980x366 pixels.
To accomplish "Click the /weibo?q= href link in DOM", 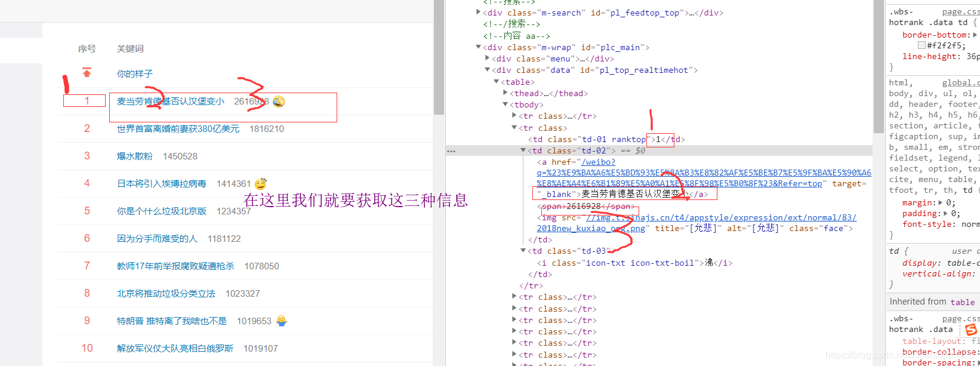I will (x=704, y=173).
